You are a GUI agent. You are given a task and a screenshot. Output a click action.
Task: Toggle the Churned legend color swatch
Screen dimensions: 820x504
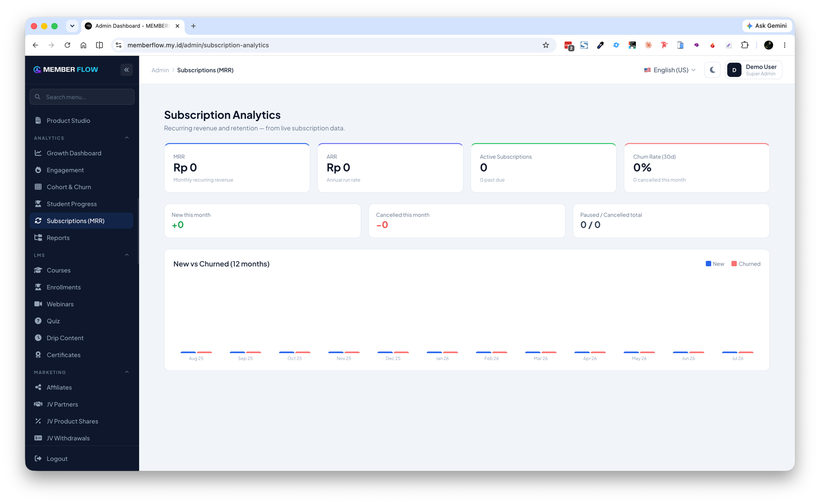click(x=734, y=264)
